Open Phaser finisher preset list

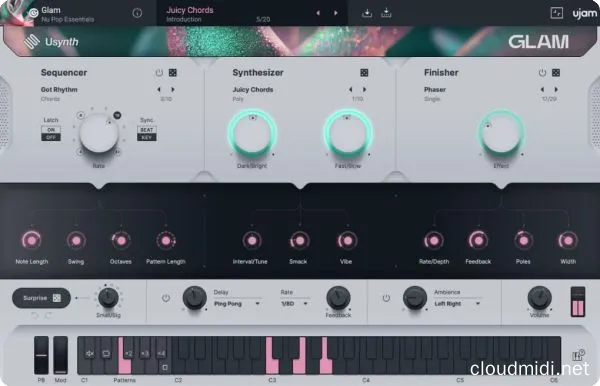tap(435, 90)
